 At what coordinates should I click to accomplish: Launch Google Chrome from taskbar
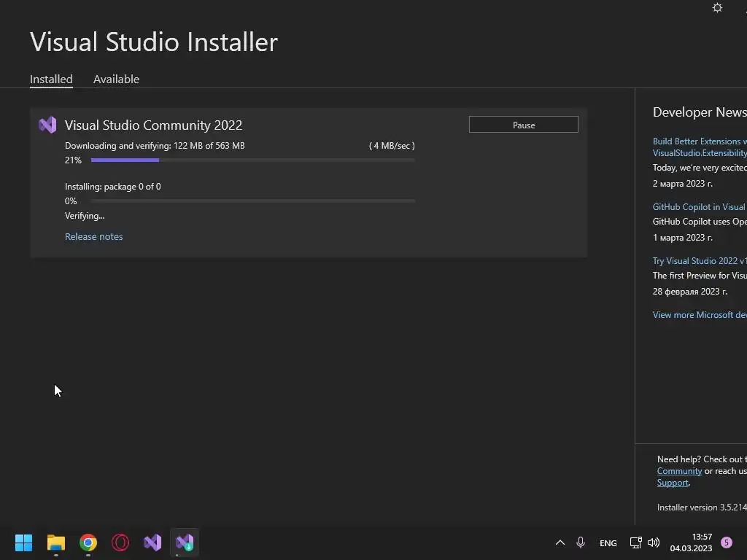[x=88, y=542]
